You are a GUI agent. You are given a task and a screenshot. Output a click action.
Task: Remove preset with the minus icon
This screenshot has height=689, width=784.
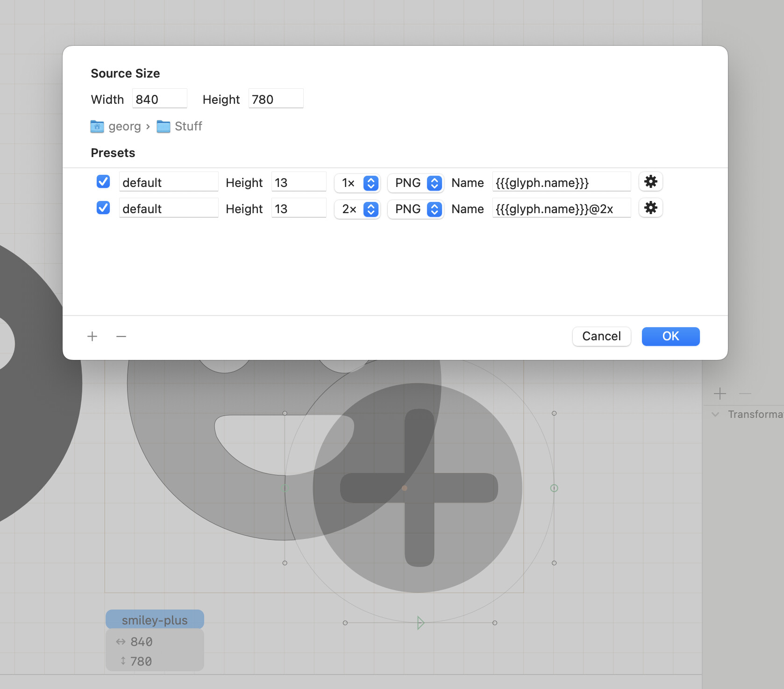pos(121,337)
